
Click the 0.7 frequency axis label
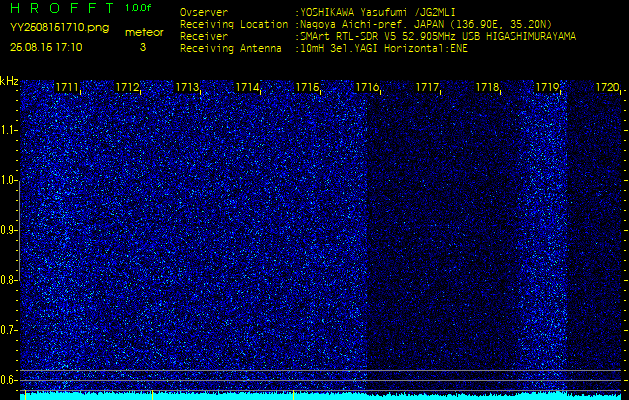point(8,330)
